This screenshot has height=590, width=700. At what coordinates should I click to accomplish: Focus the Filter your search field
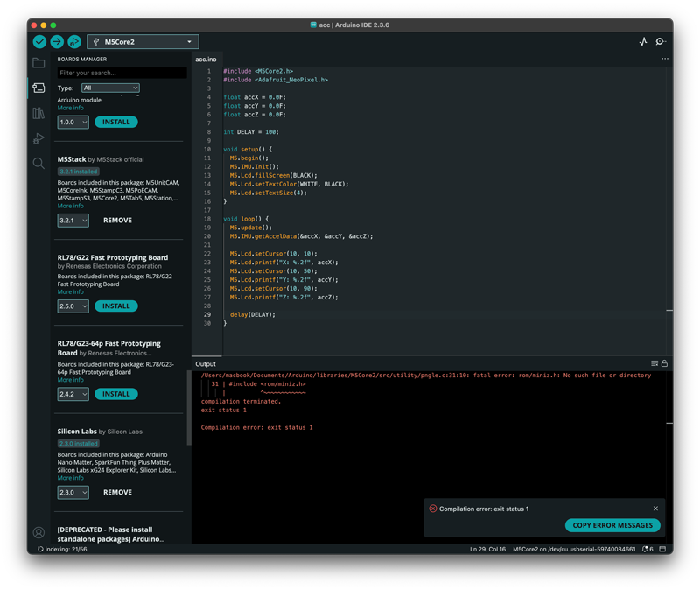(x=122, y=73)
